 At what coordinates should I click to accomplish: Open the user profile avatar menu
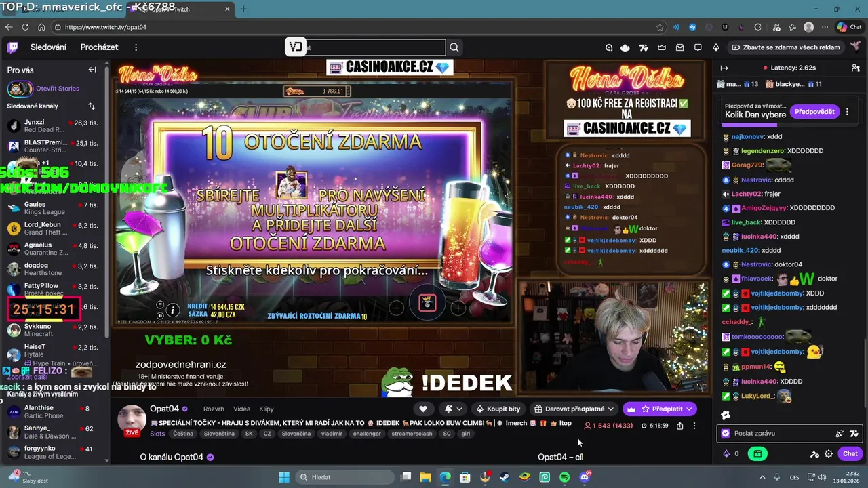tap(856, 47)
